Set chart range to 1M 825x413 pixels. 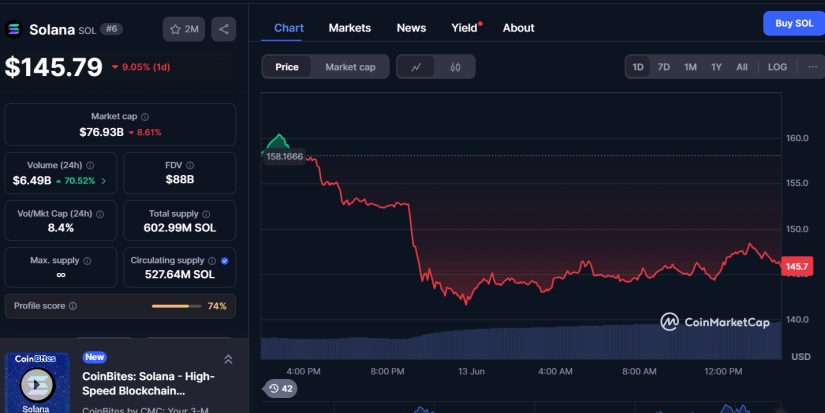click(x=690, y=67)
